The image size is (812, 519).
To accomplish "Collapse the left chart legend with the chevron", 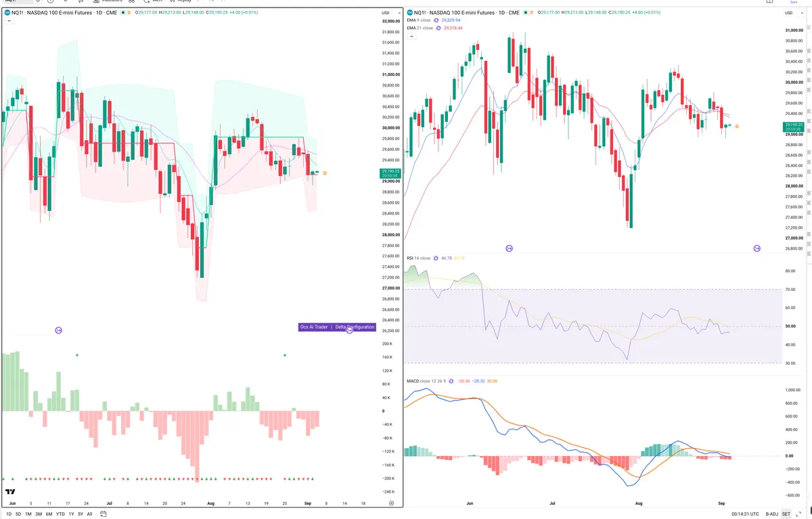I will click(x=8, y=21).
